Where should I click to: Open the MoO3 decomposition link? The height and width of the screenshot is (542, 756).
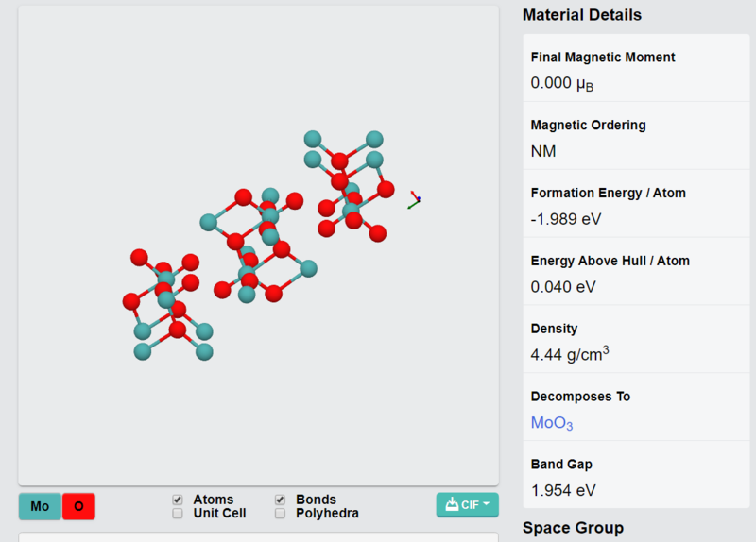552,423
